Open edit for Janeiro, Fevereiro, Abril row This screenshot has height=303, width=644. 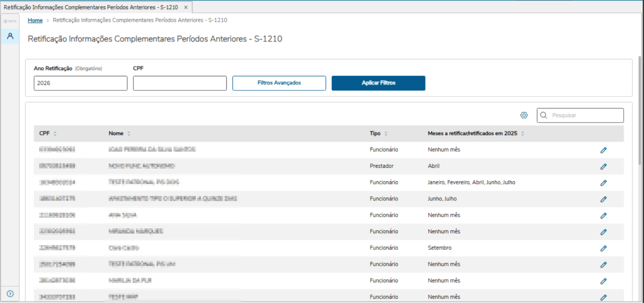(x=603, y=183)
